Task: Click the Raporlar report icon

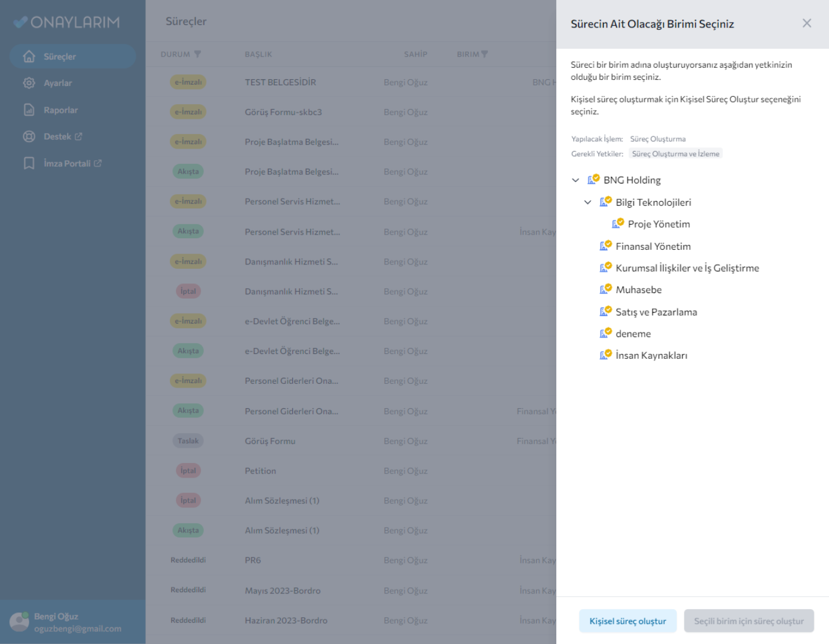Action: click(29, 110)
